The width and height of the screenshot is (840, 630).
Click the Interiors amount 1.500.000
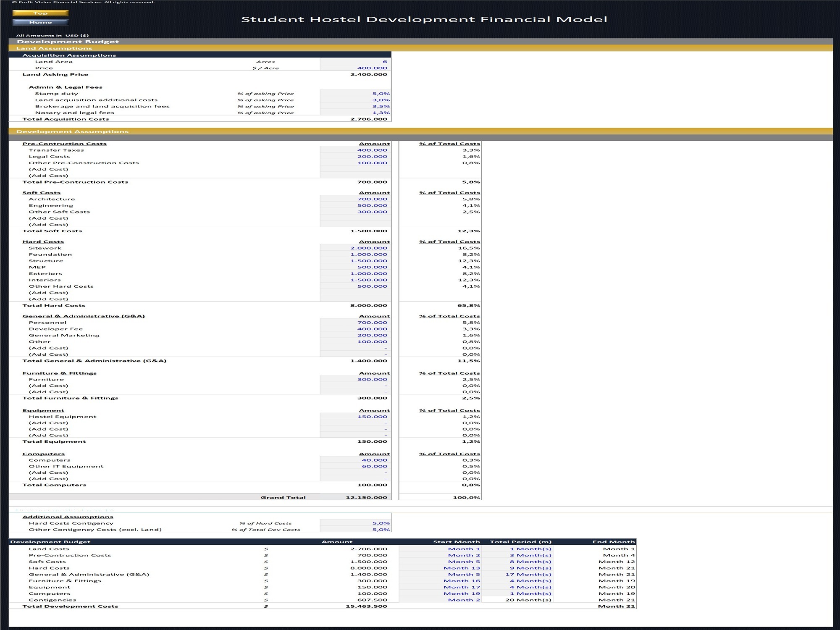point(355,280)
